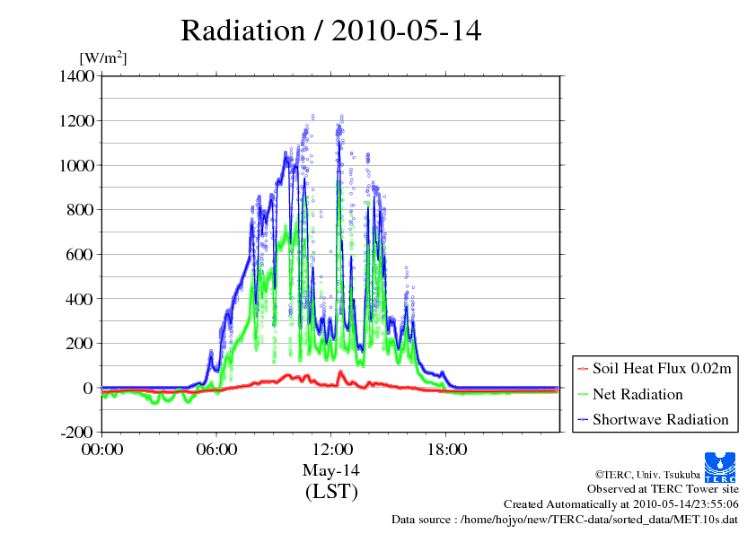Click the "Net Radiation" legend label
Viewport: 756px width, 534px height.
[x=637, y=394]
